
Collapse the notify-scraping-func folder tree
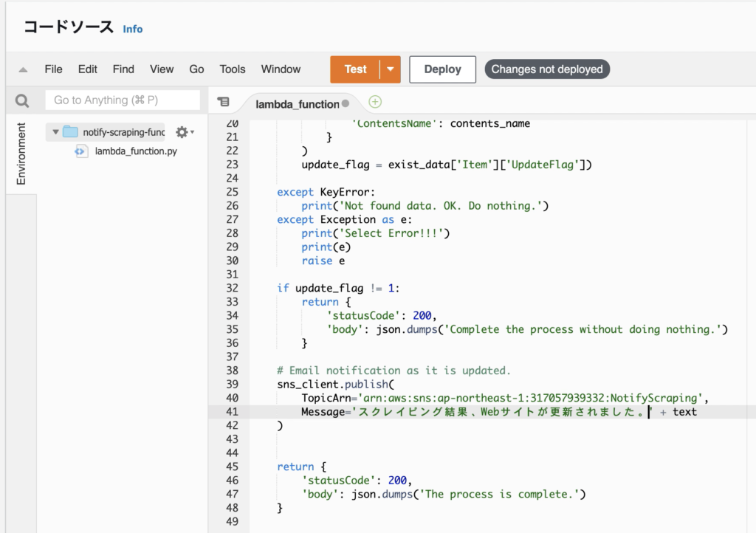tap(55, 131)
